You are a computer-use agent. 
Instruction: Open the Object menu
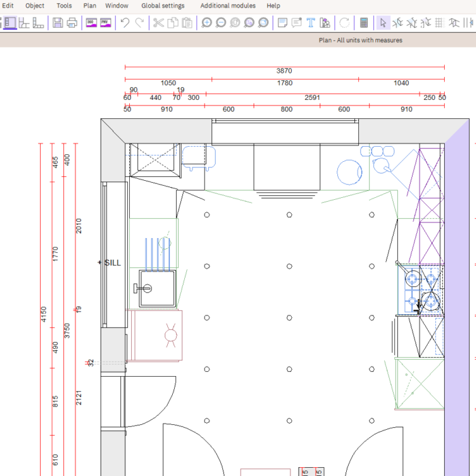pos(35,5)
